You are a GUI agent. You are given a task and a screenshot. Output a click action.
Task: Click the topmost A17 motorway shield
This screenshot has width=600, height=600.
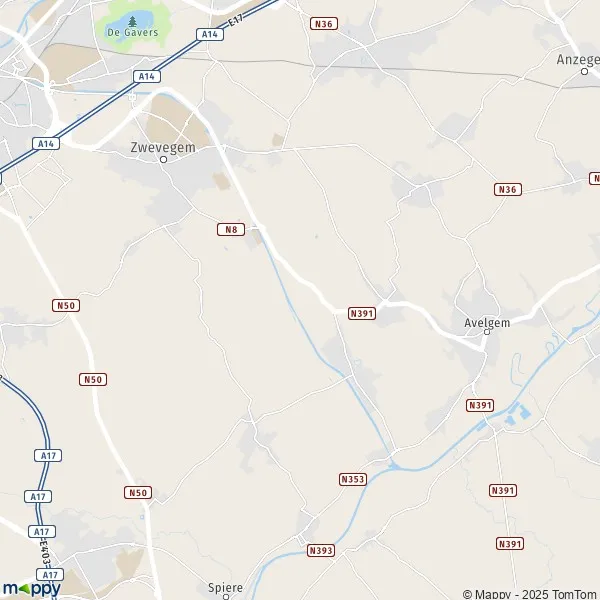(x=48, y=455)
